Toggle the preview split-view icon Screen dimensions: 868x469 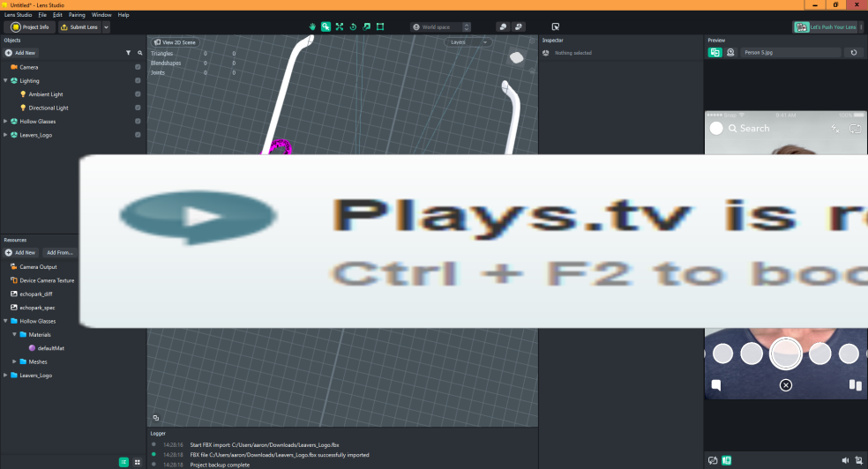[715, 53]
